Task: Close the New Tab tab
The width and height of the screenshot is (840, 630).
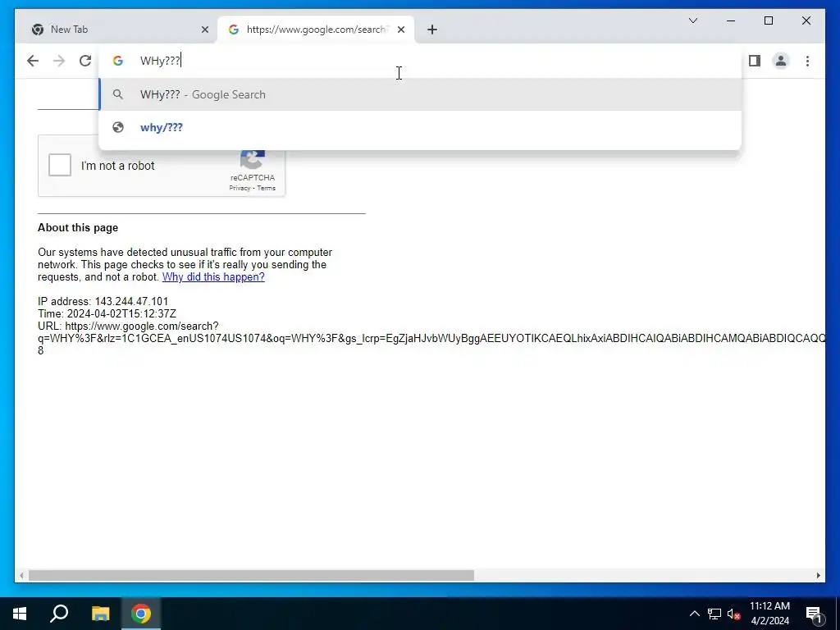Action: coord(204,30)
